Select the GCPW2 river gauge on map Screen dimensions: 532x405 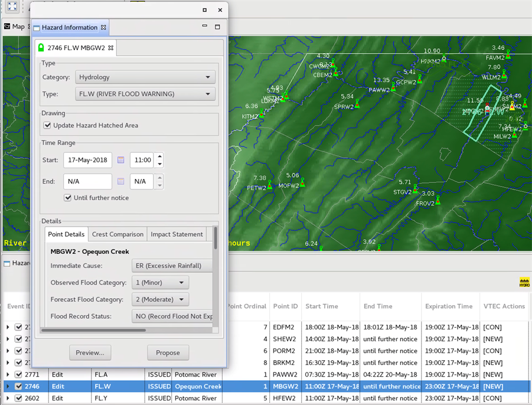tap(420, 79)
